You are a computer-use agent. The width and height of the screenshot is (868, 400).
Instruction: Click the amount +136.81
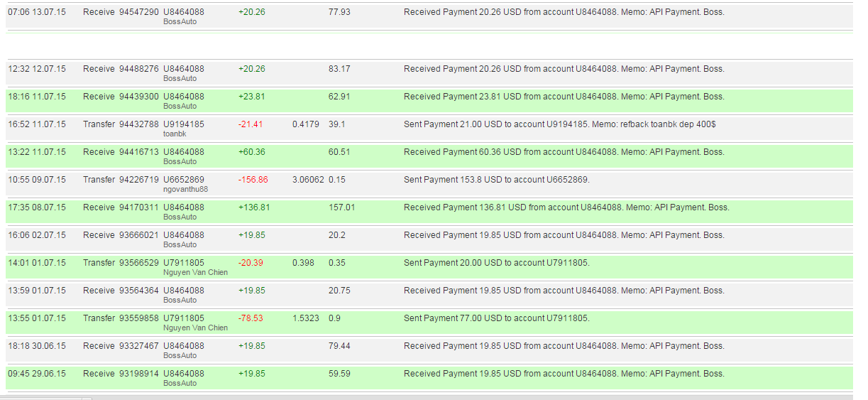pyautogui.click(x=254, y=207)
